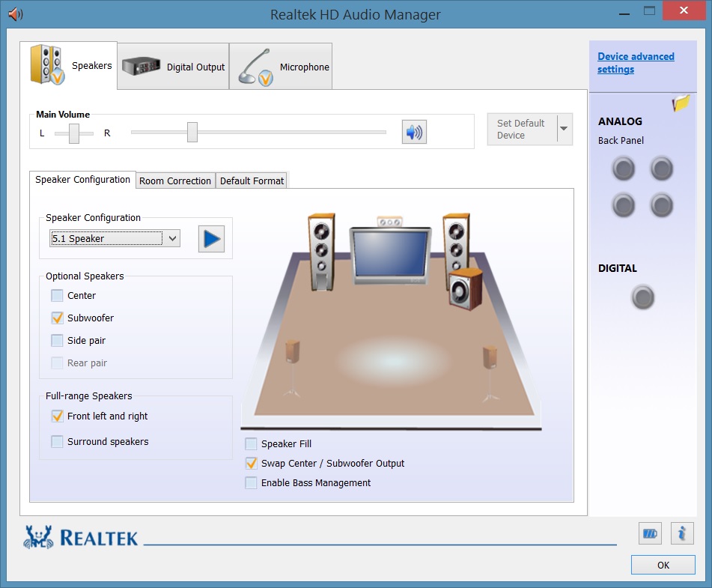Open Device advanced settings link
Screen dimensions: 712x588
tap(636, 63)
